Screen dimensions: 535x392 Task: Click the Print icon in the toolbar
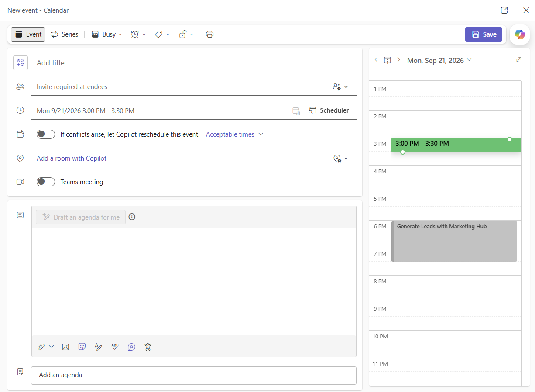[209, 34]
